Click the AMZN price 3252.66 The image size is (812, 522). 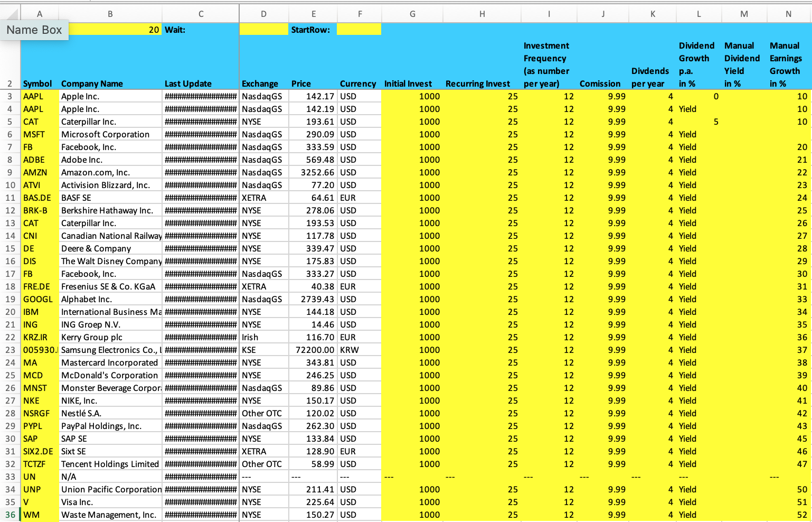313,172
